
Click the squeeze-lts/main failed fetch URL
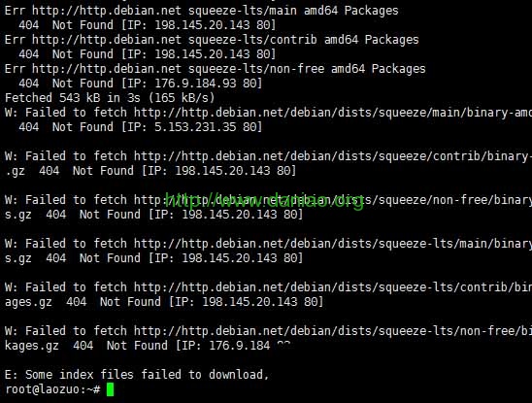(x=333, y=244)
